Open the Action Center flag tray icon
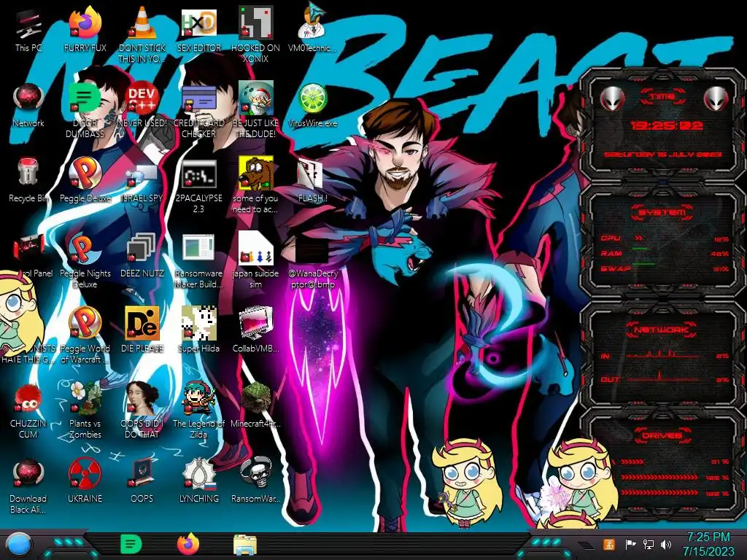Image resolution: width=747 pixels, height=560 pixels. pos(630,544)
